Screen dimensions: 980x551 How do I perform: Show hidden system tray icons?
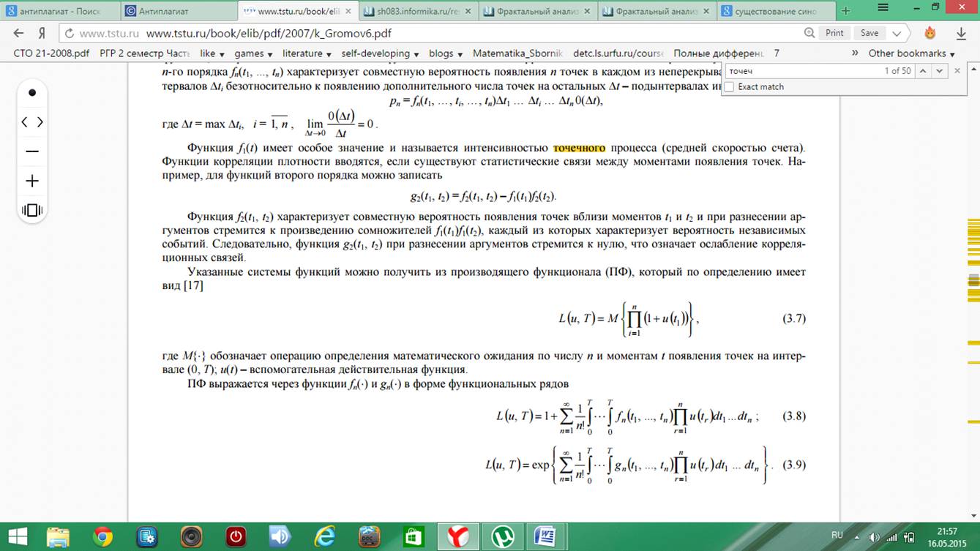(x=858, y=536)
